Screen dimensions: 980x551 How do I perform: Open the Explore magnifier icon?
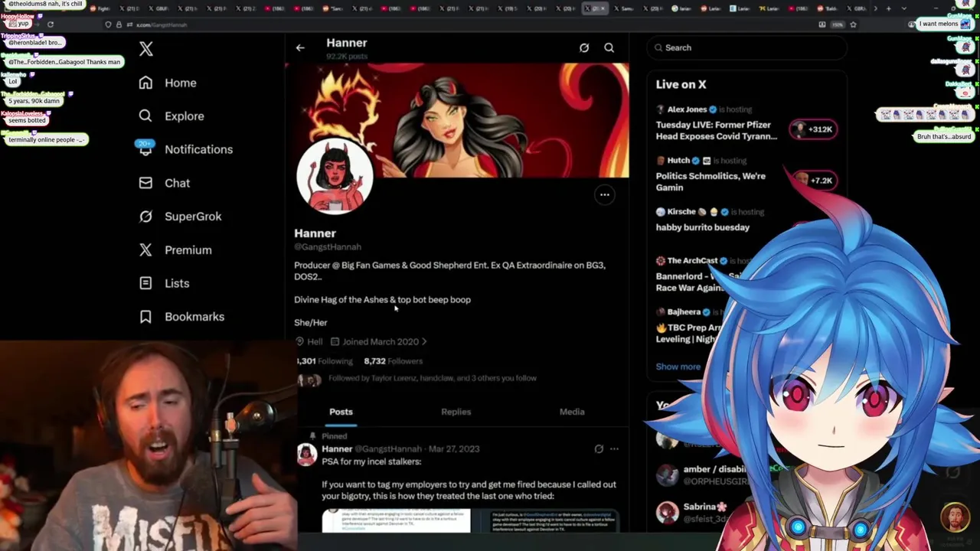coord(145,116)
